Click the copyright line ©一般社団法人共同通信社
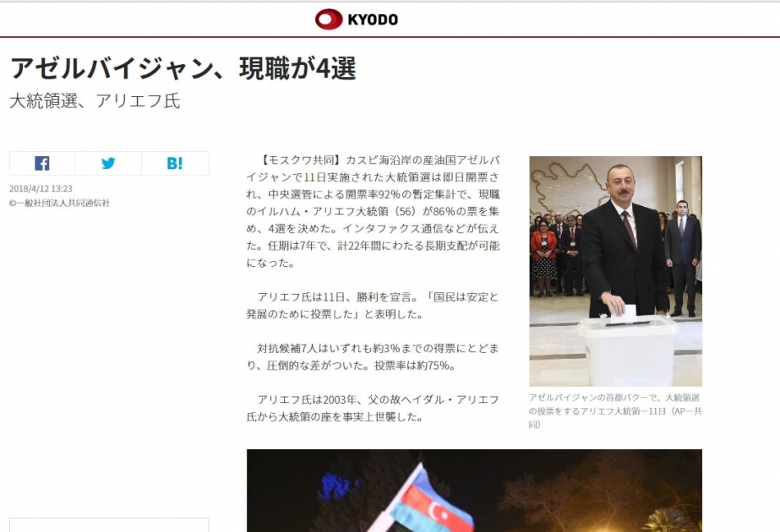This screenshot has width=780, height=532. (x=59, y=203)
